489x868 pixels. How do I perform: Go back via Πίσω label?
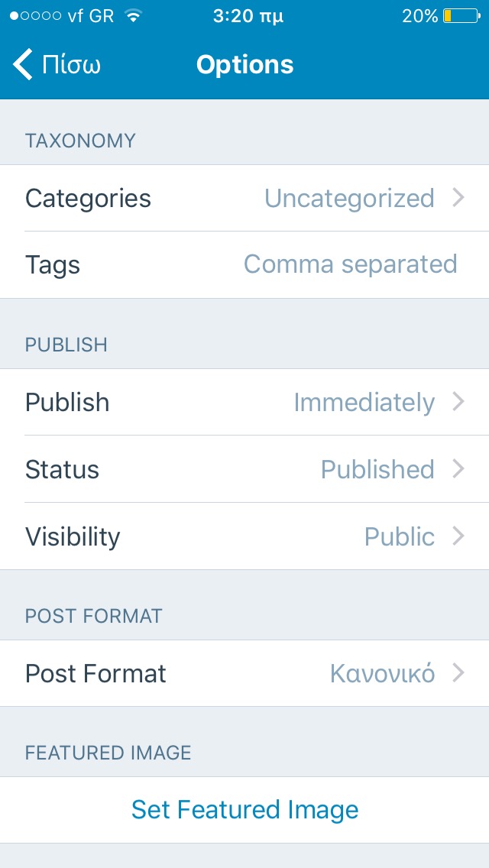coord(71,65)
